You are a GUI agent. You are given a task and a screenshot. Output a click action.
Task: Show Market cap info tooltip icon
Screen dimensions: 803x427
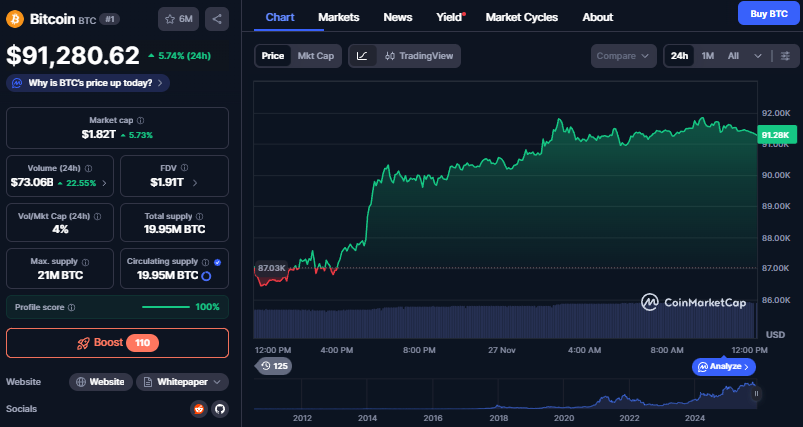140,120
